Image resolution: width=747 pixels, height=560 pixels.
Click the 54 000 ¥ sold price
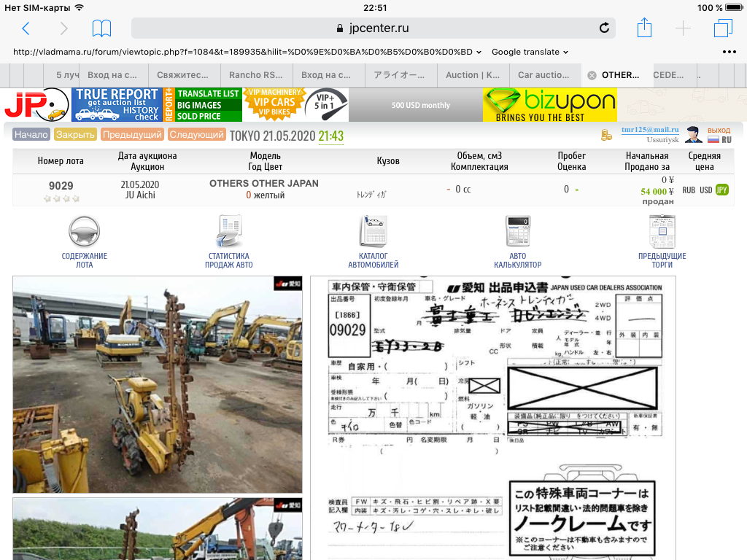[657, 192]
